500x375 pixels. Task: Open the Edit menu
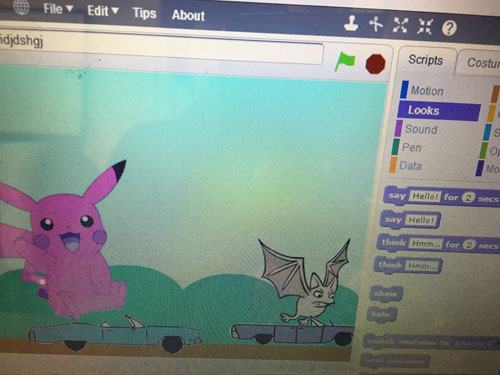103,11
